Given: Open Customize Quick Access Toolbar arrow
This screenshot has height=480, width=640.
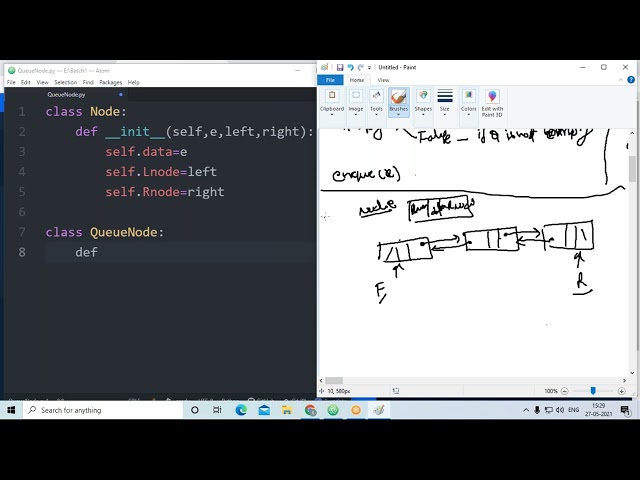Looking at the screenshot, I should click(369, 68).
